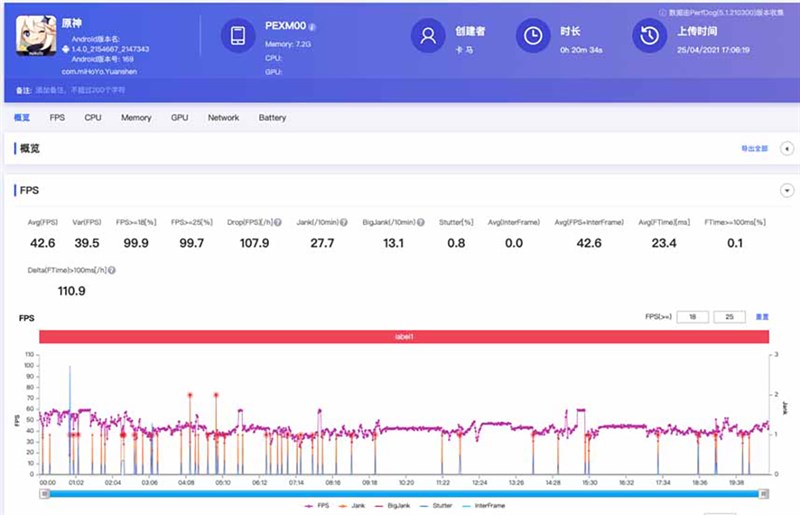Click the FPS threshold field showing 18
The image size is (800, 515).
[692, 317]
